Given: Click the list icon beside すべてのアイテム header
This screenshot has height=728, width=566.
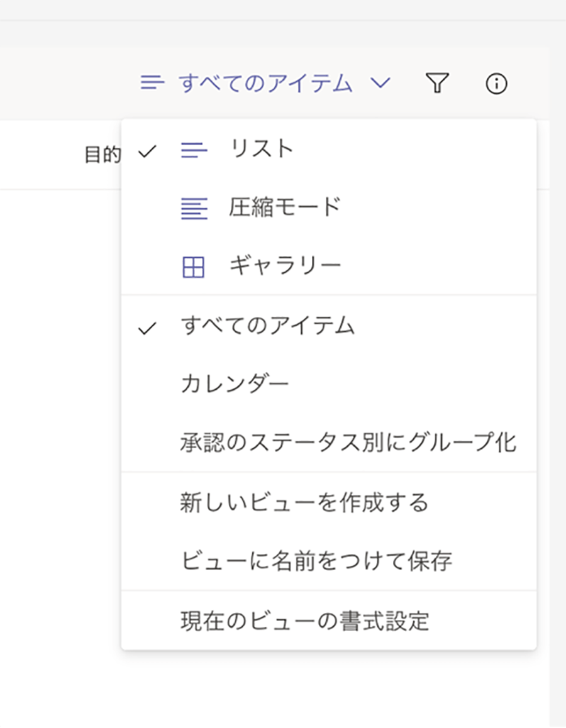Looking at the screenshot, I should click(152, 83).
